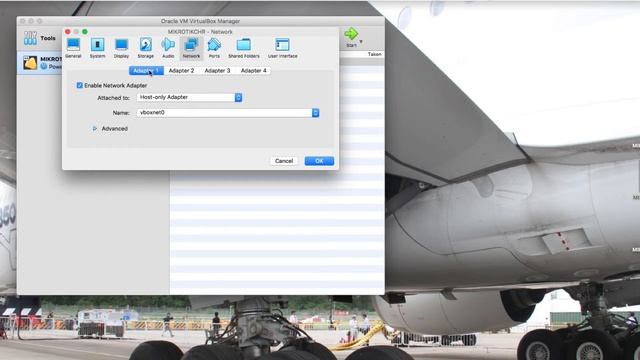640x360 pixels.
Task: Switch to the Adapter 3 tab
Action: pos(217,71)
